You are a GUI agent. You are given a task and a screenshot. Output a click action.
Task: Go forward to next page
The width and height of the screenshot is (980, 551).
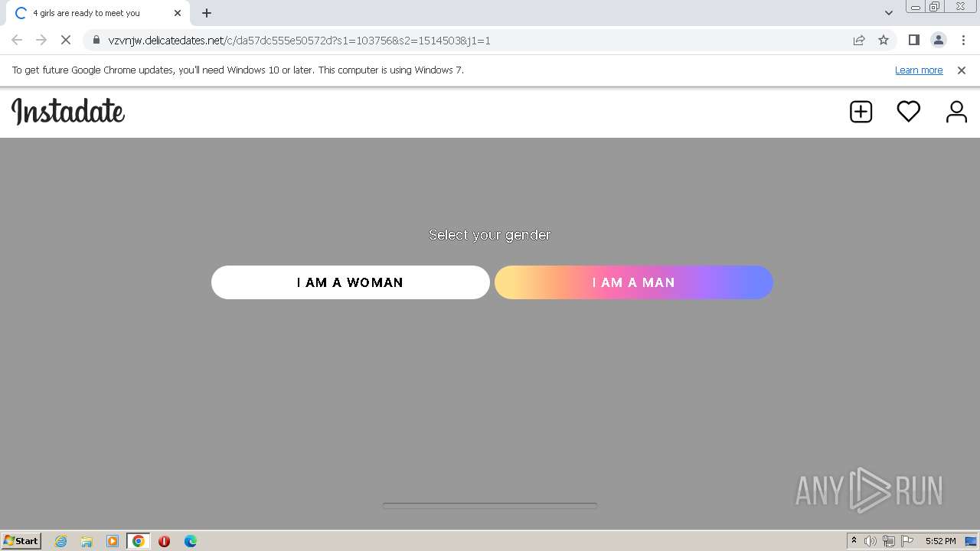pyautogui.click(x=41, y=40)
